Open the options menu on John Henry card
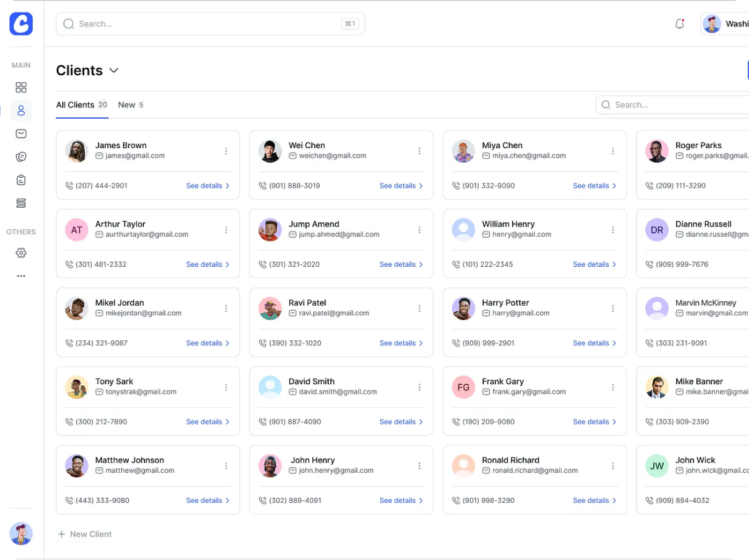The width and height of the screenshot is (749, 560). click(419, 466)
